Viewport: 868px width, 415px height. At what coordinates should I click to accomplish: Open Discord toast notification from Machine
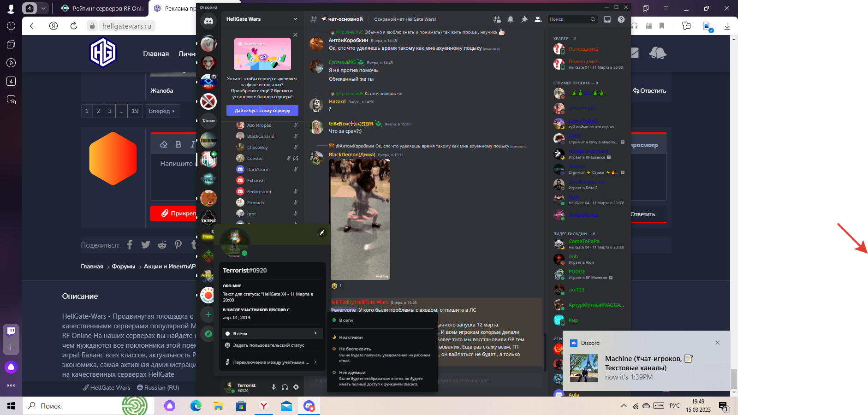[x=646, y=361]
